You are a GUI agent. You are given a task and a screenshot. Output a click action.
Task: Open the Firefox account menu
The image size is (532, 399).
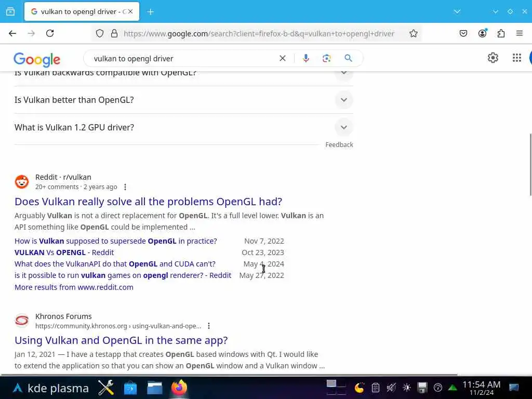[483, 33]
